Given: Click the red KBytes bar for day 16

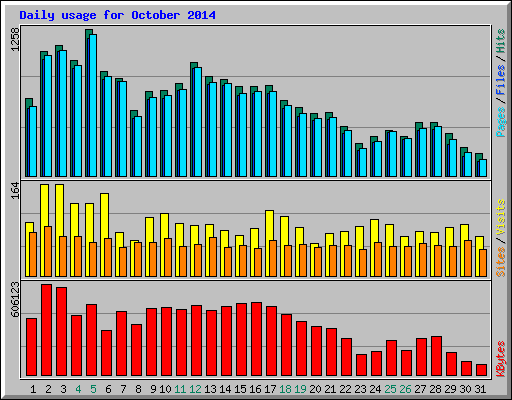Looking at the screenshot, I should (256, 339).
